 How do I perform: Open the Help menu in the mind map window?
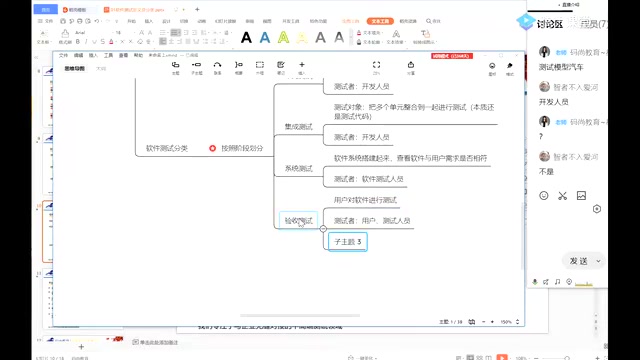point(138,55)
